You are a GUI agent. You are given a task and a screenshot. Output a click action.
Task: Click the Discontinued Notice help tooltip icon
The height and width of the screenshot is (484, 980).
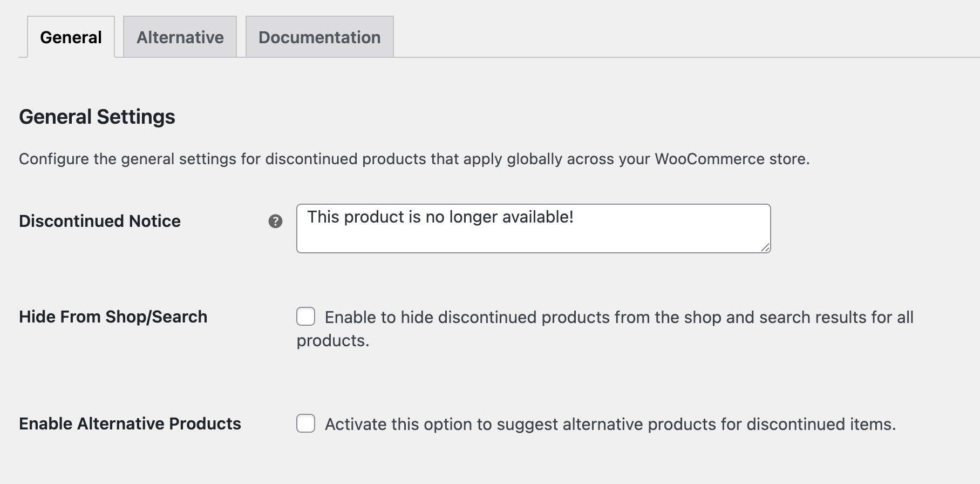(x=275, y=221)
